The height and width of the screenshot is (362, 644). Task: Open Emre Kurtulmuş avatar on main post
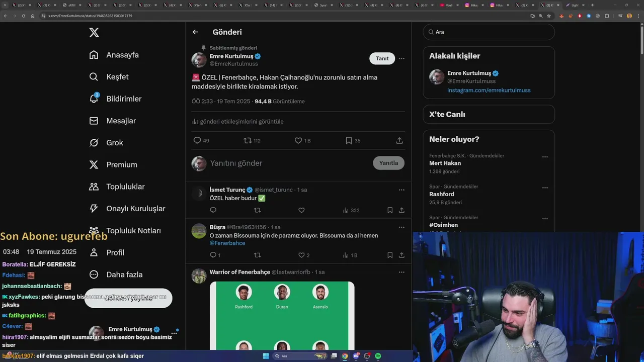pos(199,60)
